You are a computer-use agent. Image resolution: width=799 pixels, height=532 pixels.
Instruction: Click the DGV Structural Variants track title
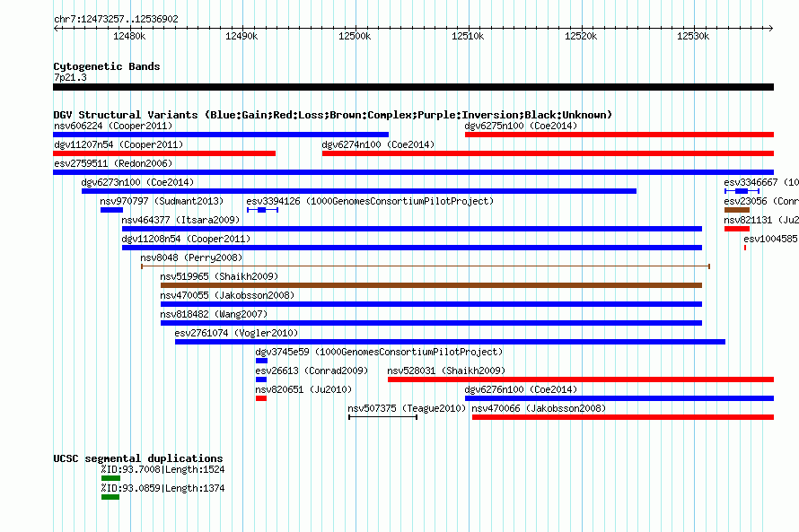click(332, 115)
